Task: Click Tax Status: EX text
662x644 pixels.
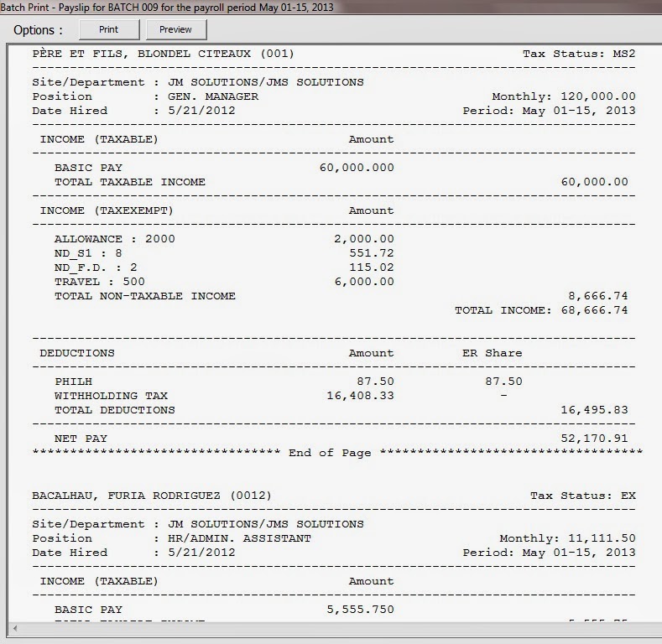Action: pos(583,496)
